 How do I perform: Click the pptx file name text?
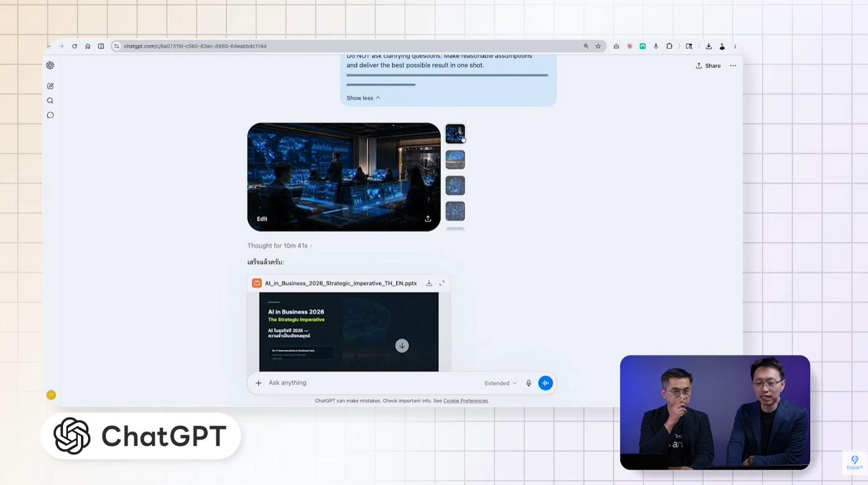[341, 283]
